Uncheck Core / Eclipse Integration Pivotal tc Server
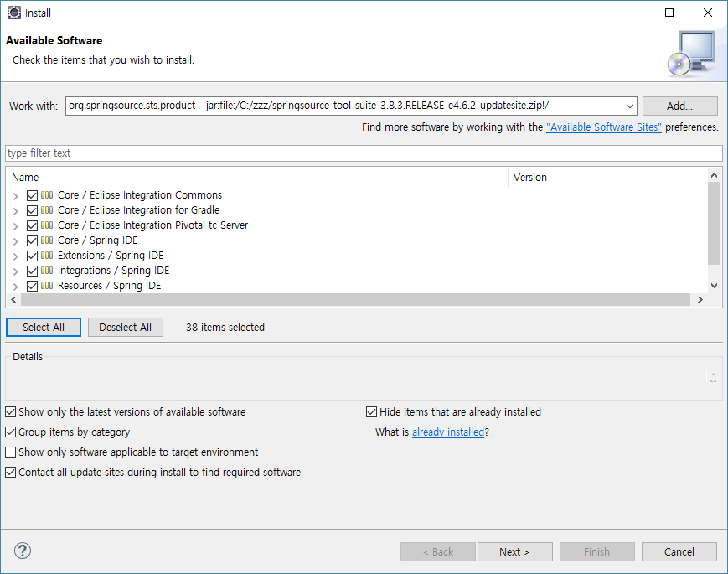This screenshot has height=574, width=728. pos(32,225)
